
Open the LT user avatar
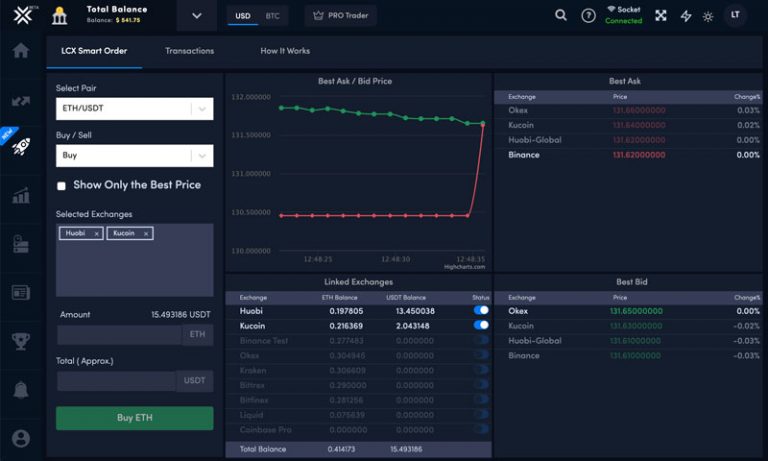(x=735, y=15)
